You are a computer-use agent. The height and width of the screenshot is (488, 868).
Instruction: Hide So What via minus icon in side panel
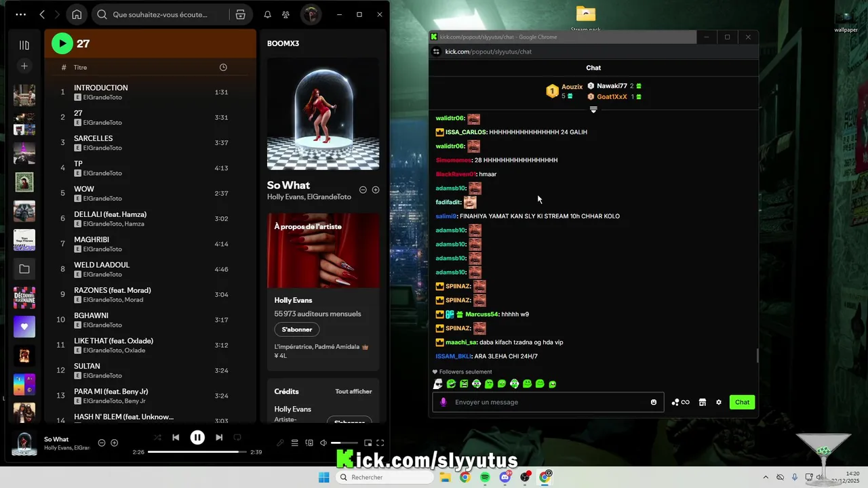pos(363,190)
